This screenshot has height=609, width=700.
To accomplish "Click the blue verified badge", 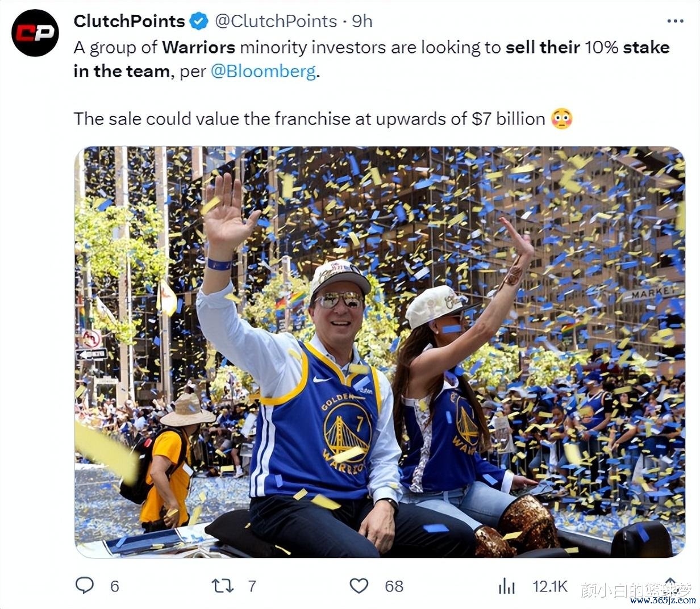I will [198, 21].
